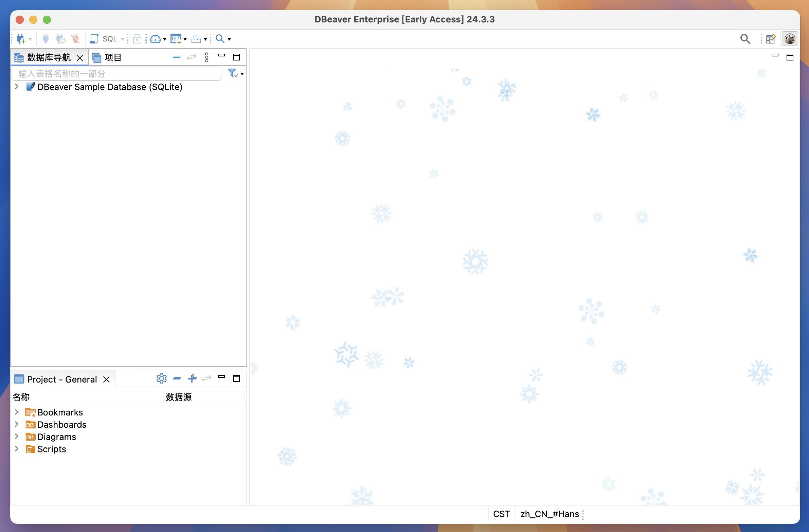
Task: Collapse all in the database navigator toolbar
Action: (177, 57)
